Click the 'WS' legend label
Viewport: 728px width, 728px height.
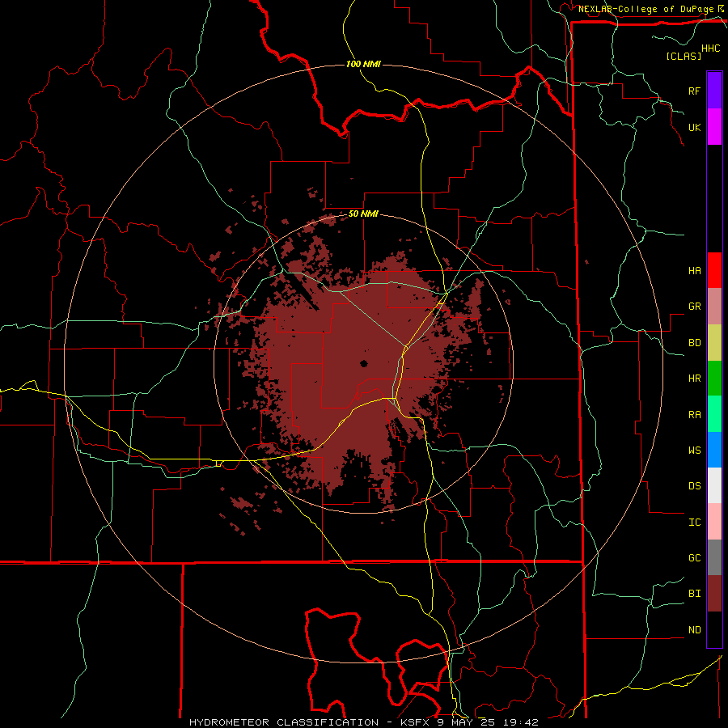pyautogui.click(x=694, y=451)
